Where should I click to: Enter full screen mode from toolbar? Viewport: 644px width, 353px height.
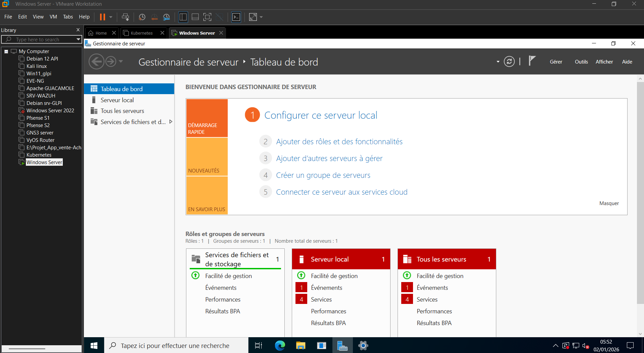208,17
